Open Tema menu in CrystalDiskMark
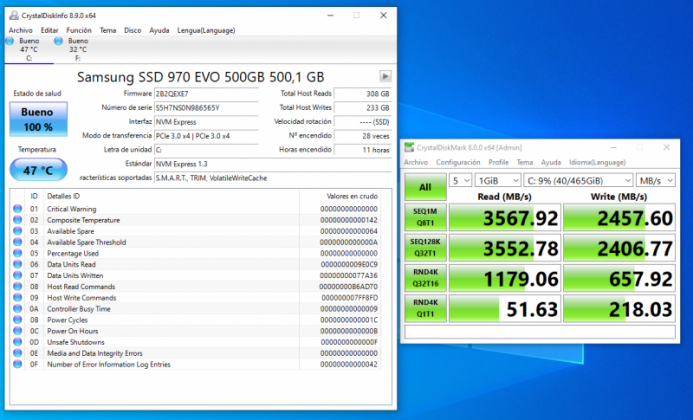The width and height of the screenshot is (693, 420). point(525,162)
